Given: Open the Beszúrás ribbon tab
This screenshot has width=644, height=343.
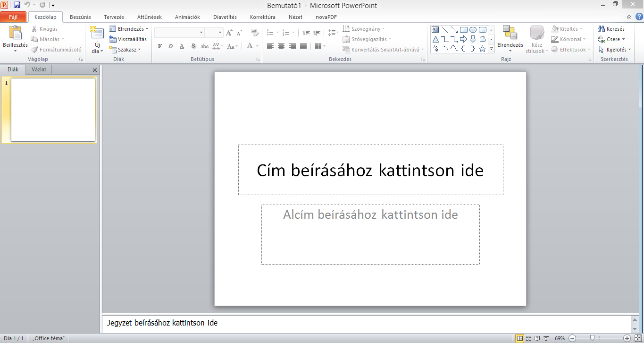Looking at the screenshot, I should pos(80,17).
